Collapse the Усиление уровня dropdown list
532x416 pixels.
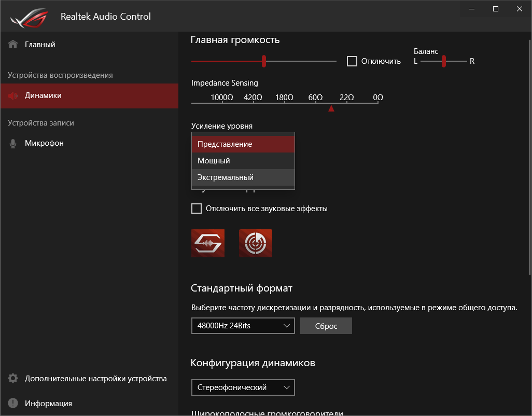[x=243, y=144]
